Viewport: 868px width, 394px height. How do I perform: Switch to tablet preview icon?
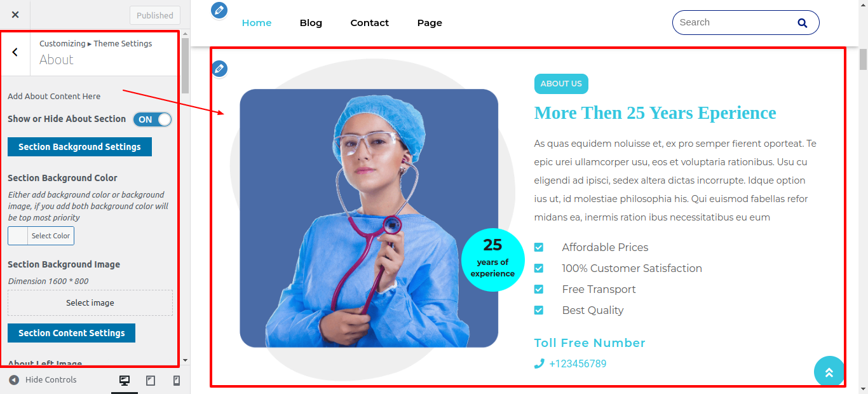[151, 380]
